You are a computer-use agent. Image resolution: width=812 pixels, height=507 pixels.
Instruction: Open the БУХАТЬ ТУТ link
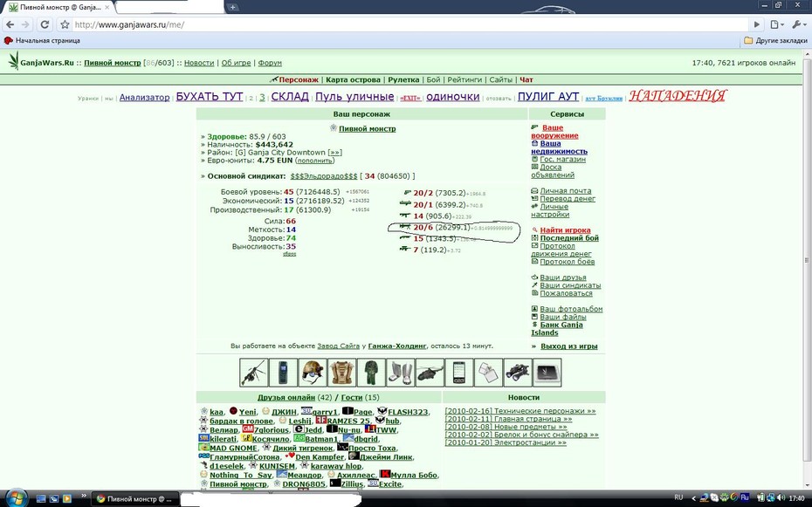(x=210, y=97)
